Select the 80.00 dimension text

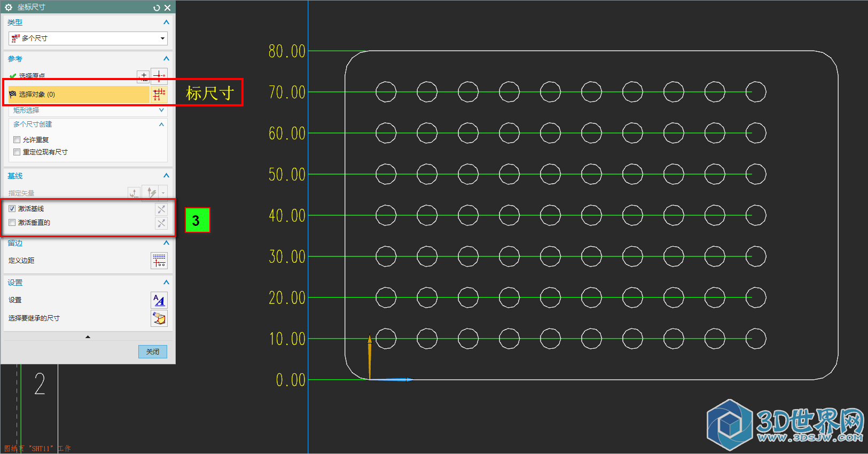point(287,51)
